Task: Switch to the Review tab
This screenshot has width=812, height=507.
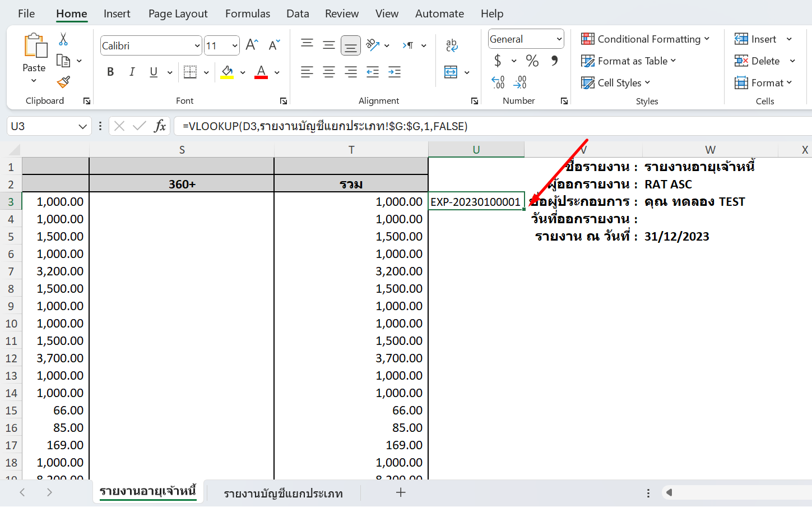Action: point(342,13)
